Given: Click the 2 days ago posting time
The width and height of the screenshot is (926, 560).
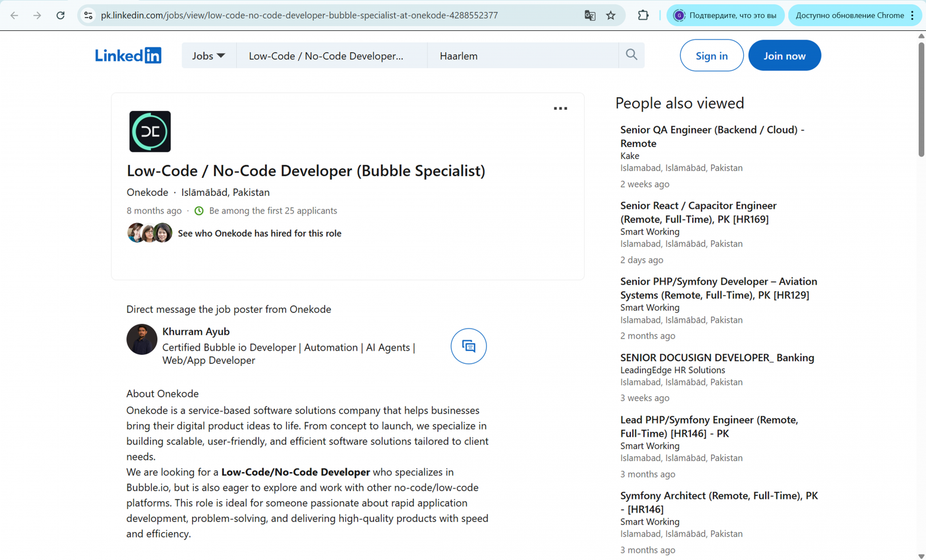Looking at the screenshot, I should (x=642, y=260).
